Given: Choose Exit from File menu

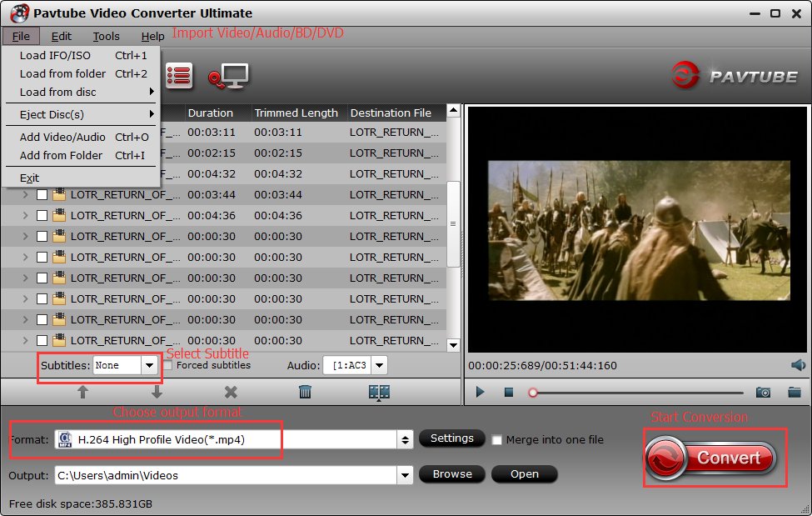Looking at the screenshot, I should pyautogui.click(x=82, y=178).
